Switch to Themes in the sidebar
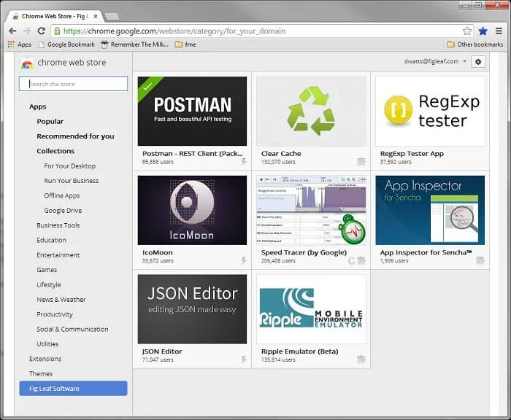 41,373
